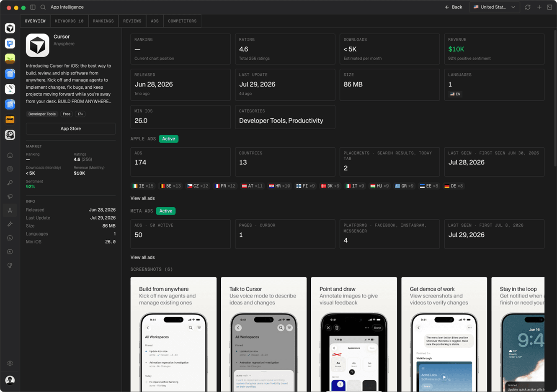This screenshot has height=392, width=557.
Task: Click View all ads under Meta Ads
Action: pyautogui.click(x=142, y=257)
